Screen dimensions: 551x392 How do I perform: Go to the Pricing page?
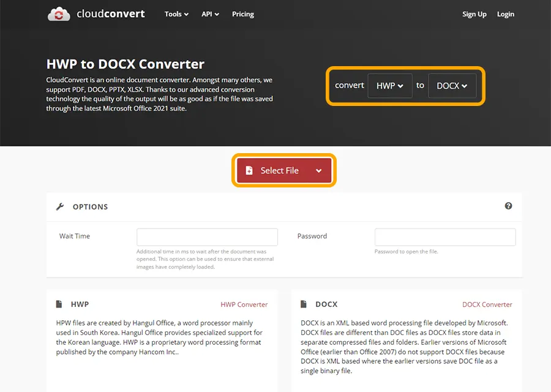242,14
